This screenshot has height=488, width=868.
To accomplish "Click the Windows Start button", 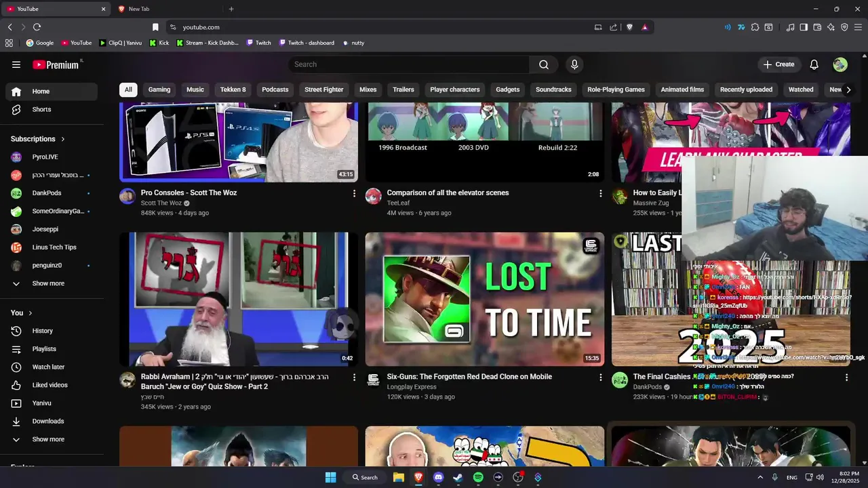I will coord(330,477).
